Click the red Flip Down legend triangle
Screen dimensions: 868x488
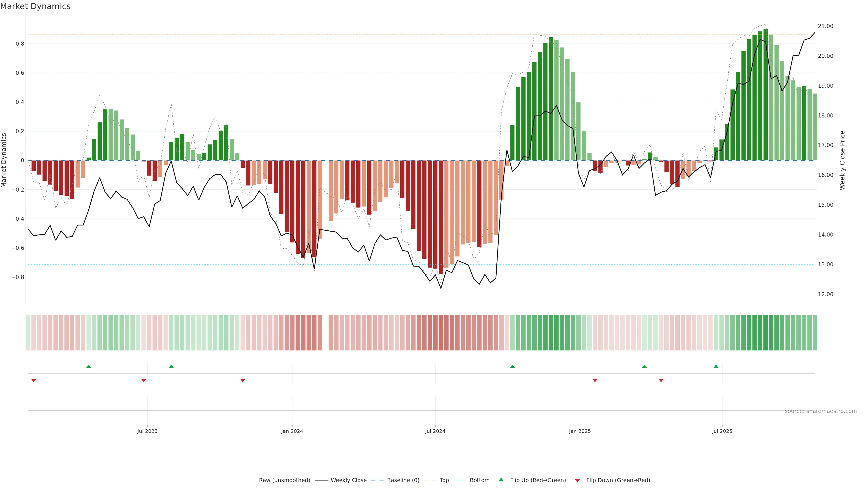(x=577, y=480)
